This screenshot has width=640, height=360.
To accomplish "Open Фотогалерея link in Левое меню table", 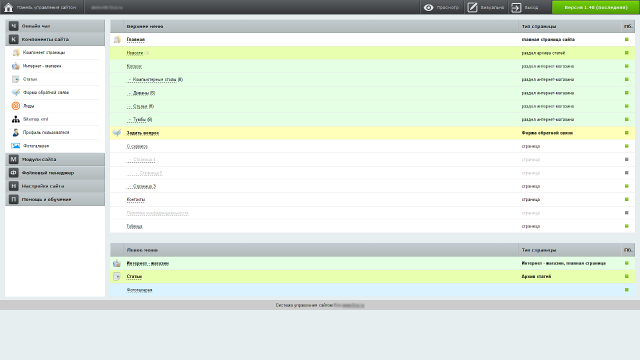I will (139, 290).
